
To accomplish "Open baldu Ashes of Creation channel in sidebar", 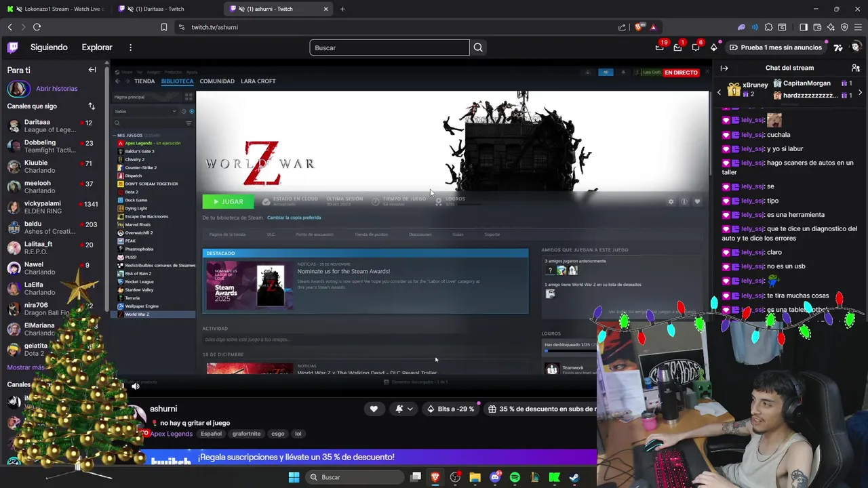I will coord(51,228).
